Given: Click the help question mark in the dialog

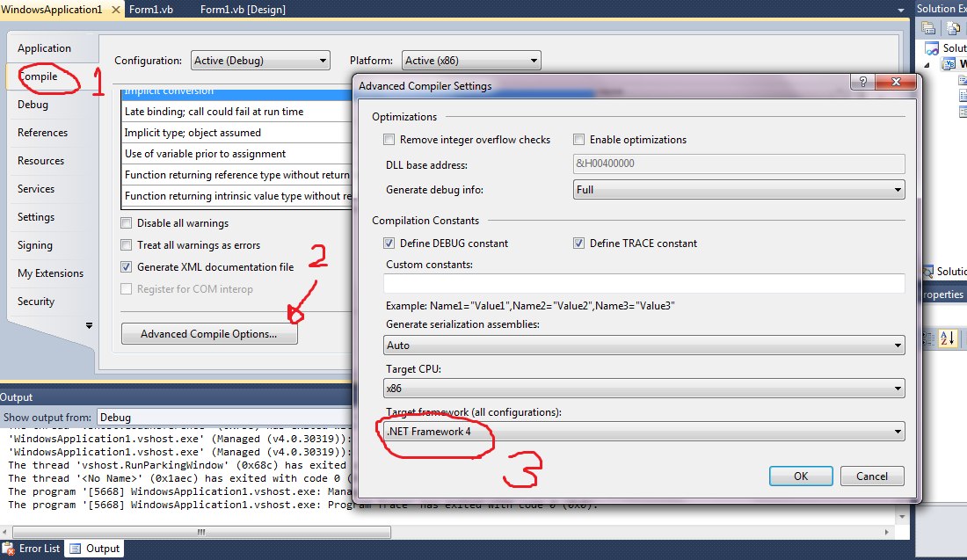Looking at the screenshot, I should tap(862, 82).
